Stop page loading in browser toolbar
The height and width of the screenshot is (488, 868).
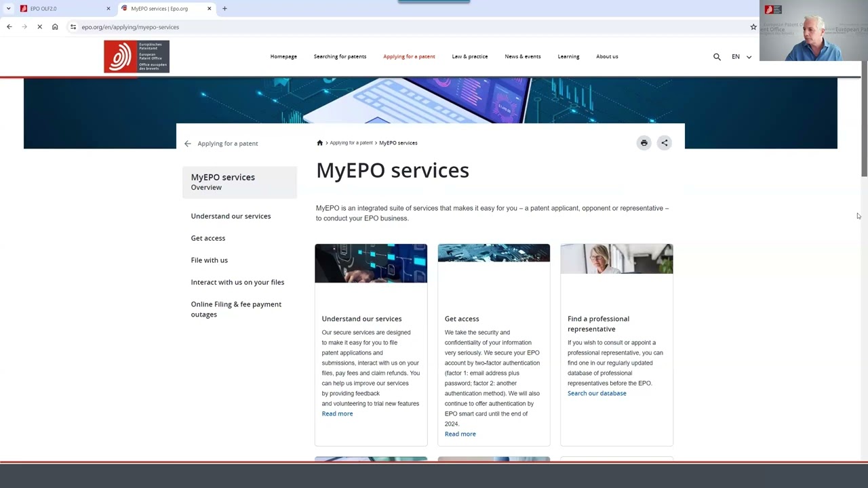pos(39,27)
